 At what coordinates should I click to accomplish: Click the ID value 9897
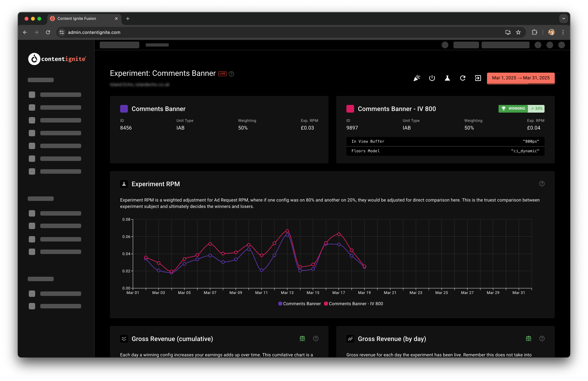point(352,128)
